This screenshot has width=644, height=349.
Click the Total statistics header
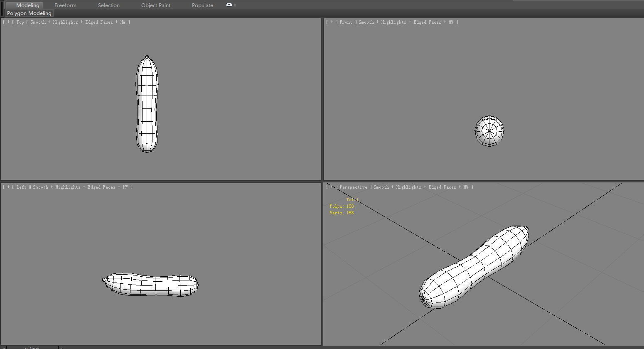(x=352, y=199)
